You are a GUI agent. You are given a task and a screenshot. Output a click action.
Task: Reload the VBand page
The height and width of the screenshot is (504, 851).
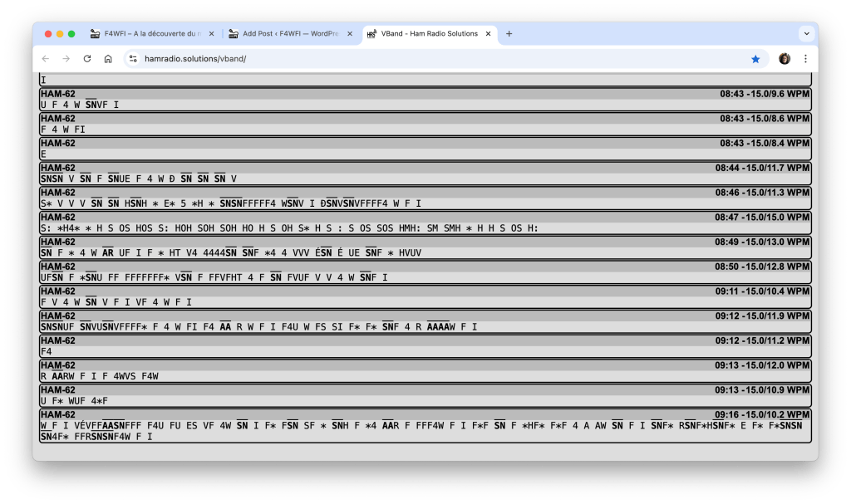[87, 59]
